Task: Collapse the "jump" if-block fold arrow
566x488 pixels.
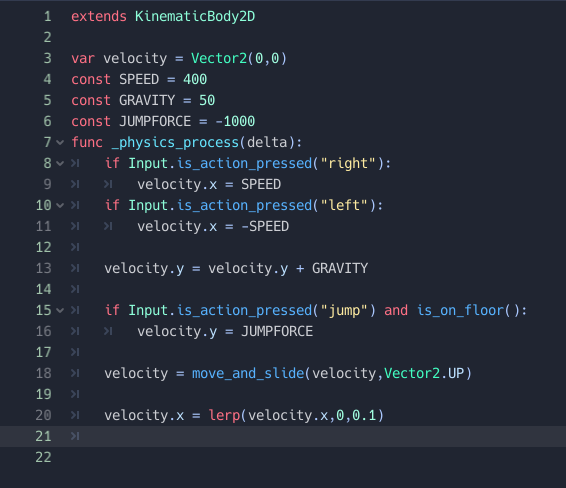Action: click(60, 310)
